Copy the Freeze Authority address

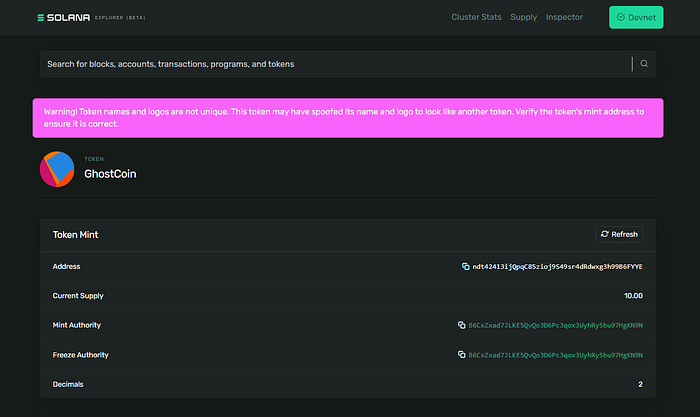pyautogui.click(x=461, y=355)
